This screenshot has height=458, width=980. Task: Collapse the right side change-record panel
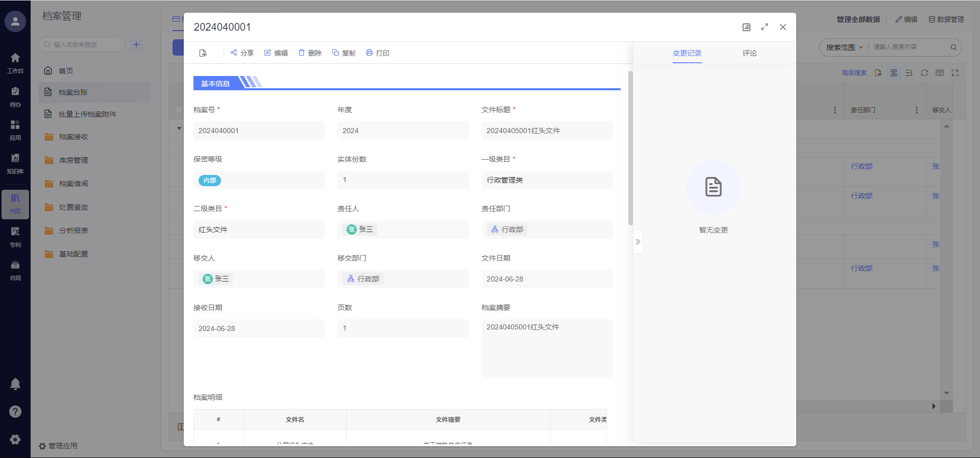coord(638,242)
